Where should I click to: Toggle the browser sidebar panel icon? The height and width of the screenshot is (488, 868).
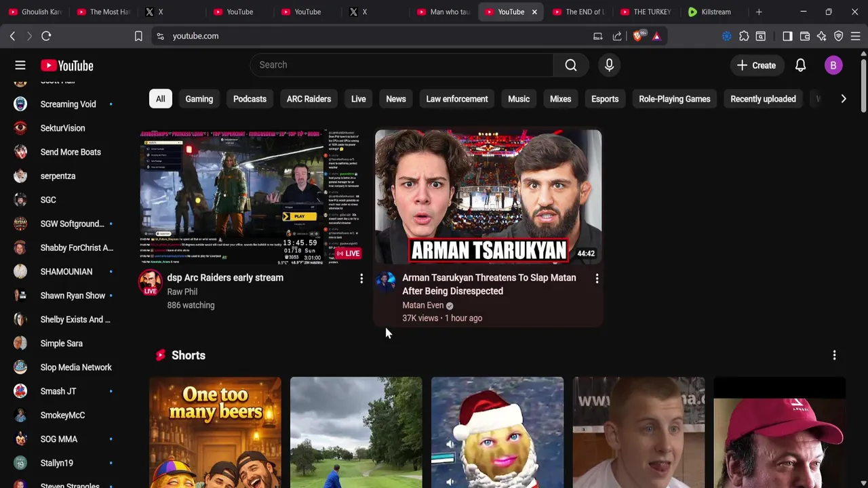(x=787, y=36)
